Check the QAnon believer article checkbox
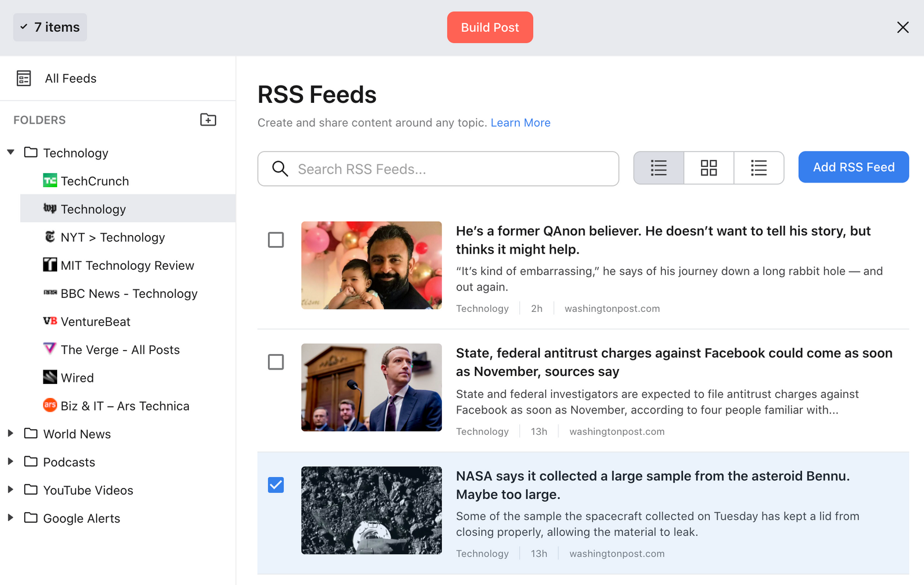Screen dimensions: 924x585 (276, 240)
